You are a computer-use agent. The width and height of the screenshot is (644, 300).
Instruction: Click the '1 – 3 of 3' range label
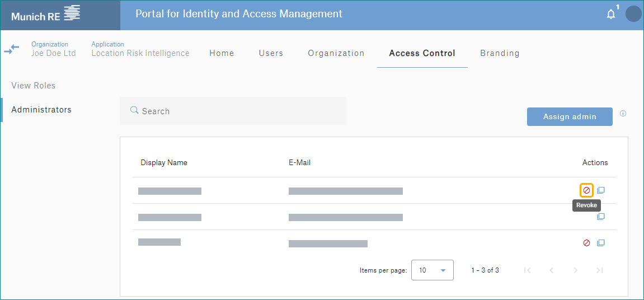click(485, 270)
